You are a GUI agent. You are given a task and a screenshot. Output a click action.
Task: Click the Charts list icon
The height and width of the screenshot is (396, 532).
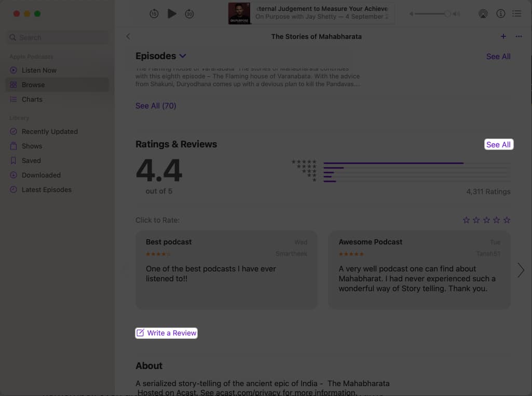click(13, 100)
